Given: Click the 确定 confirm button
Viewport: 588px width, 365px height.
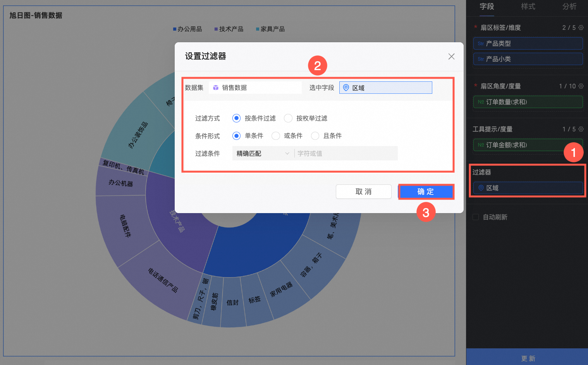Looking at the screenshot, I should [426, 192].
